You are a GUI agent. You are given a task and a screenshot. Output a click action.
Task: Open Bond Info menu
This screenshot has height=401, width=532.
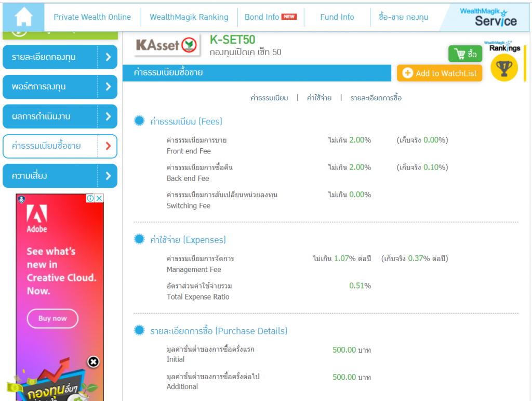270,17
